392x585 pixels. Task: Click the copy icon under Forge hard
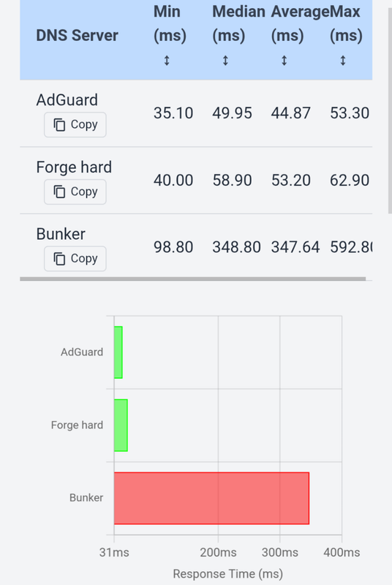point(59,192)
